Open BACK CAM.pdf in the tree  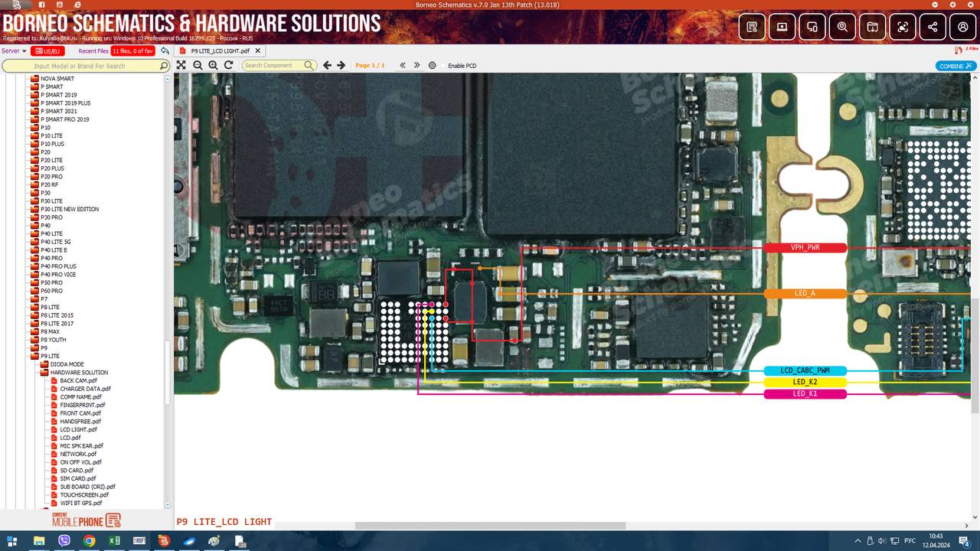[78, 380]
